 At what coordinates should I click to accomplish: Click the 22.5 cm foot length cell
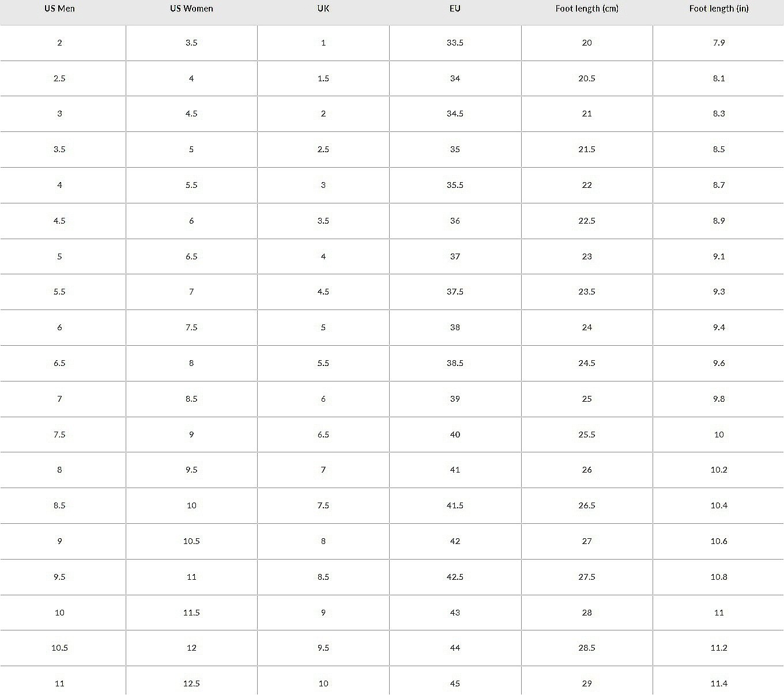tap(587, 221)
